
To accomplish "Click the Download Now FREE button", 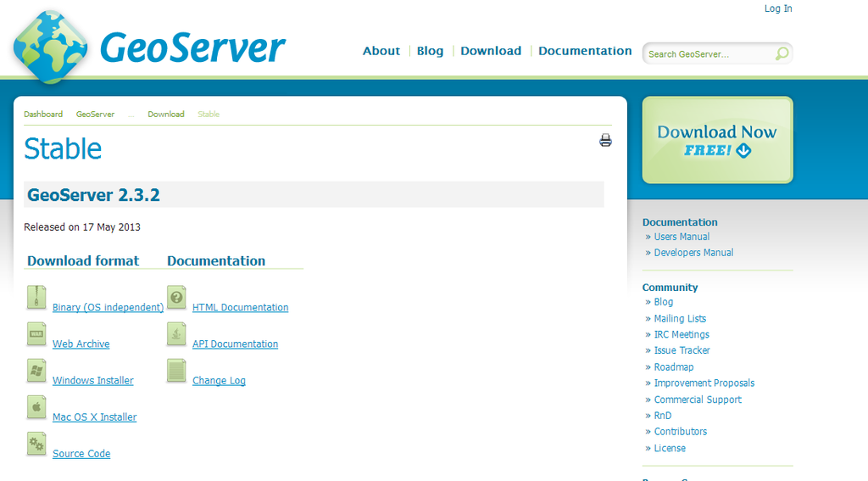I will point(717,140).
